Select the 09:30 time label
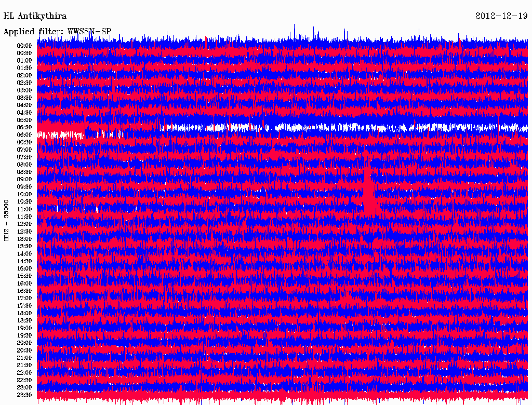532x405 pixels. coord(24,186)
